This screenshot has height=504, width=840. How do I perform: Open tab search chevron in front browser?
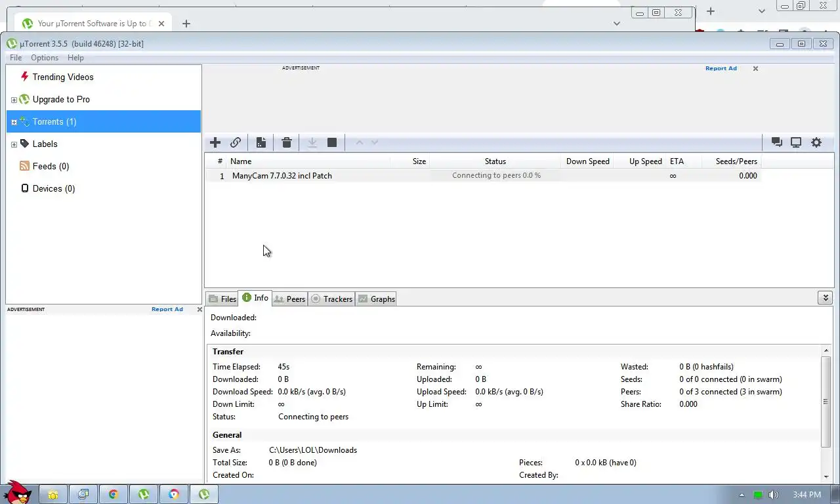coord(616,24)
